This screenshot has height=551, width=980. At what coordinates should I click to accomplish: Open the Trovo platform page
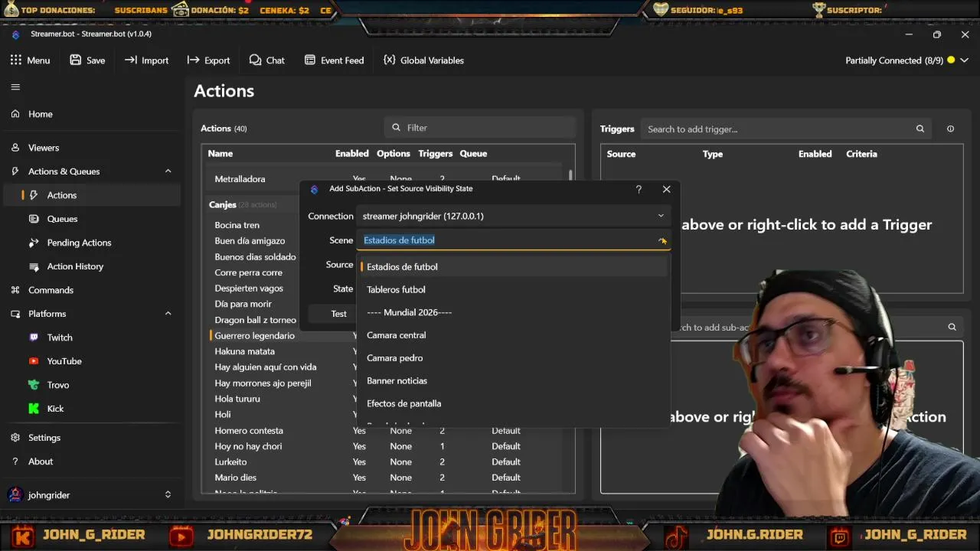pos(90,385)
